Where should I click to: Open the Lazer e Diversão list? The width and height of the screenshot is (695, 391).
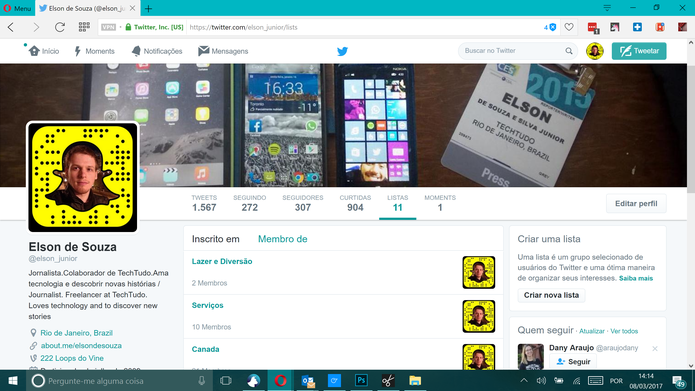tap(222, 262)
